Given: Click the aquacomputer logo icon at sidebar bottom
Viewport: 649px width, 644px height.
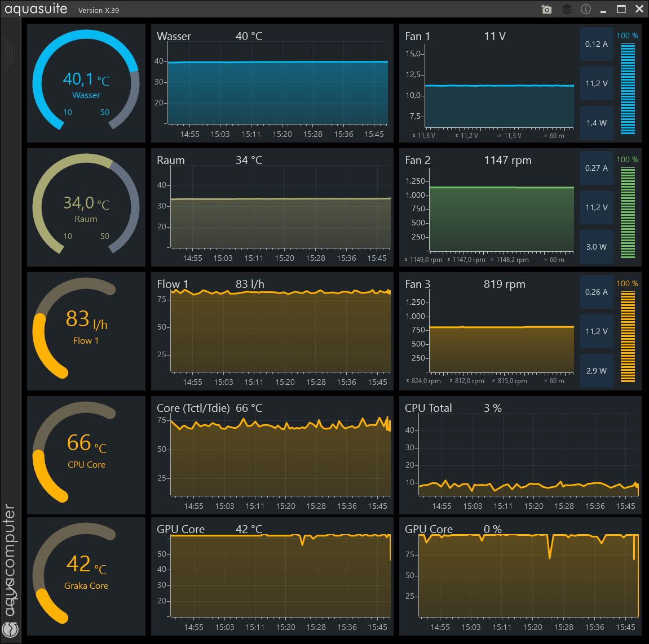Looking at the screenshot, I should [10, 629].
